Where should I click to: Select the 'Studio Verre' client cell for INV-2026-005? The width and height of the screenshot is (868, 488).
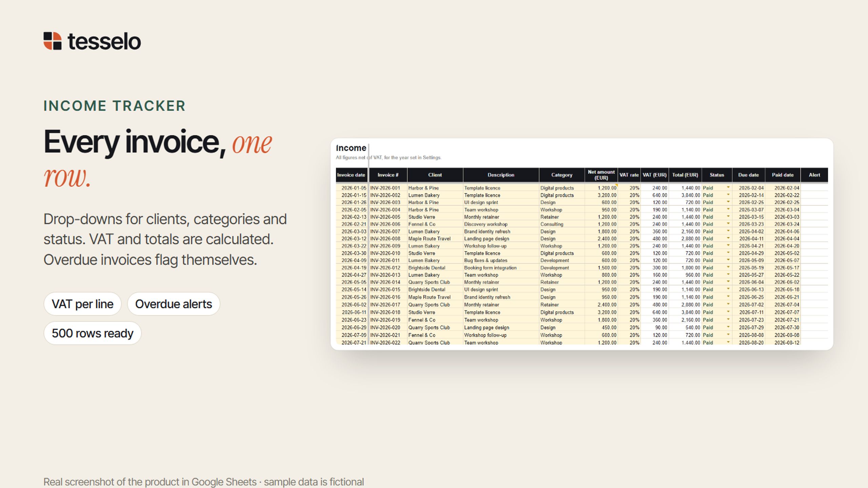(x=435, y=217)
